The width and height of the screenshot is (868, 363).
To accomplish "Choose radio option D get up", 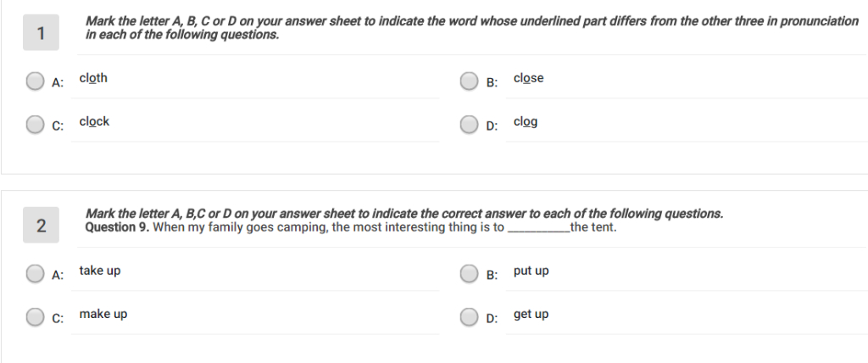I will [x=470, y=316].
